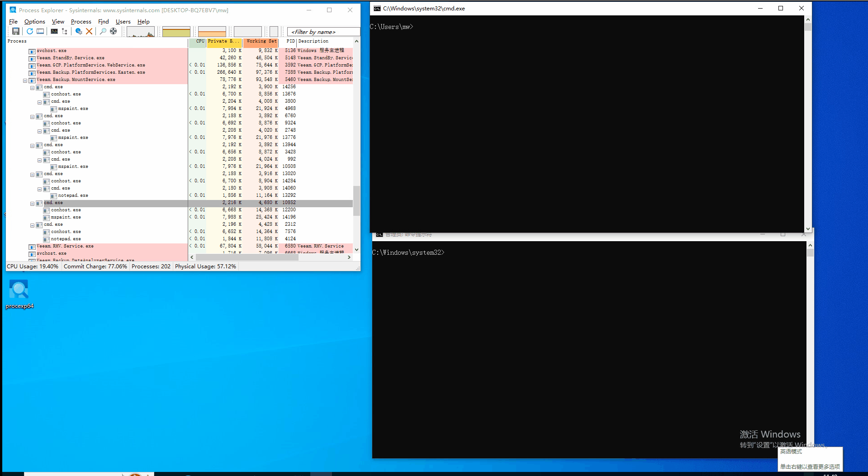This screenshot has width=868, height=476.
Task: Select the conhost.exe row with PID 12200
Action: pos(180,210)
